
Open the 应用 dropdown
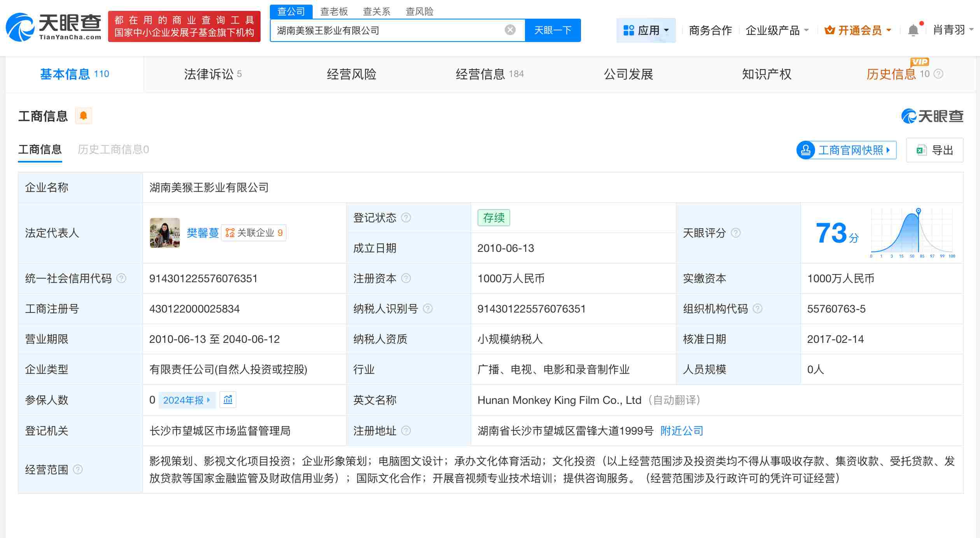(x=646, y=30)
